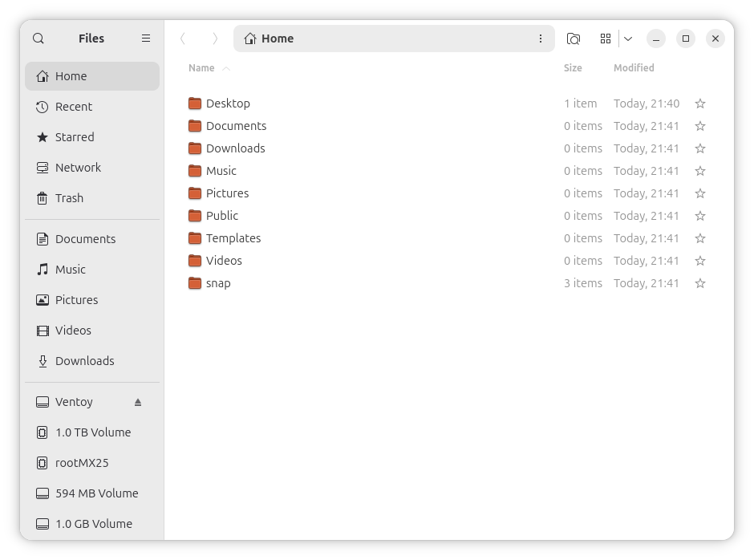Toggle grid view layout icon
Viewport: 754px width, 560px height.
pos(606,39)
